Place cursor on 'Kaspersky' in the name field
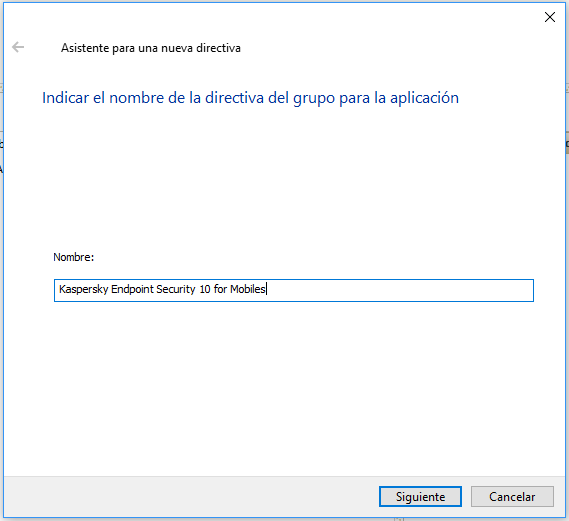 (x=83, y=289)
